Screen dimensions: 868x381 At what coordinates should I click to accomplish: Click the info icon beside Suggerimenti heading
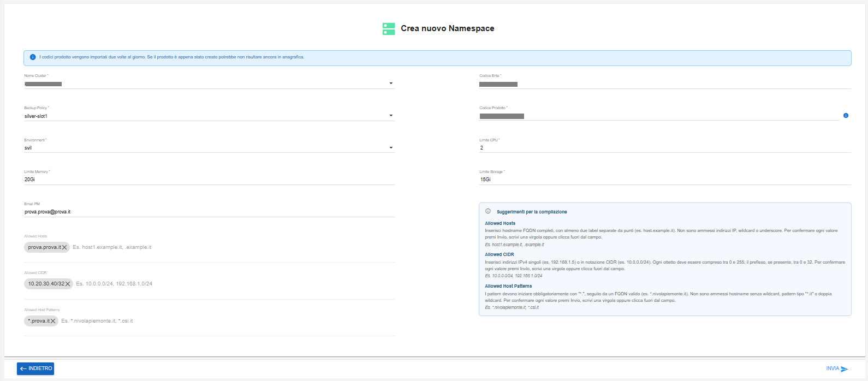click(x=488, y=211)
